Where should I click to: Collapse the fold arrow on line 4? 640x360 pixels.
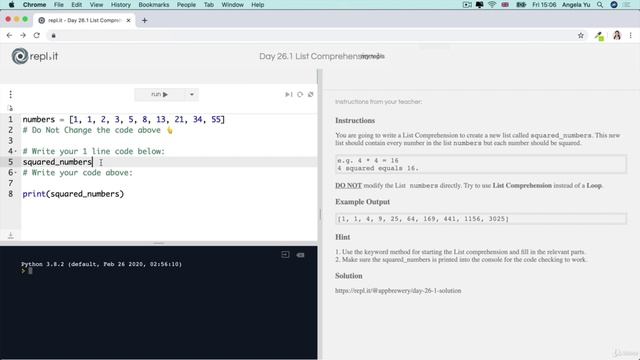coord(16,151)
